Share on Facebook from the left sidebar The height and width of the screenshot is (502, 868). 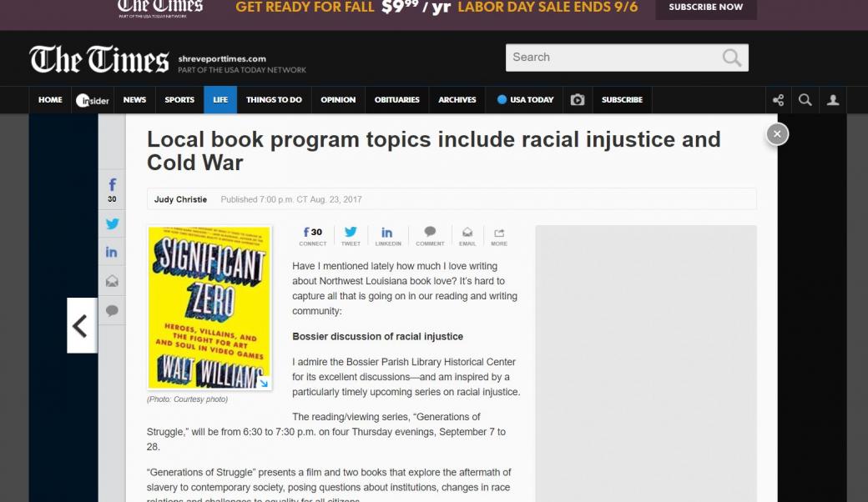point(113,189)
